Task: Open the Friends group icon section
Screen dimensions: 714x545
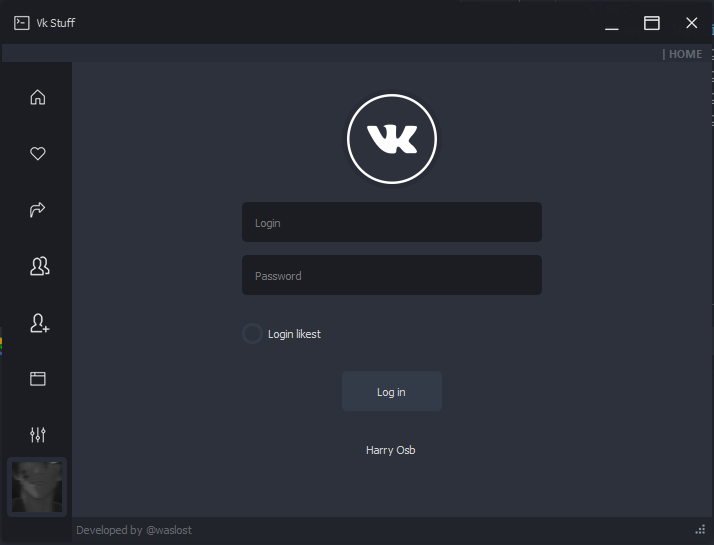Action: 40,266
